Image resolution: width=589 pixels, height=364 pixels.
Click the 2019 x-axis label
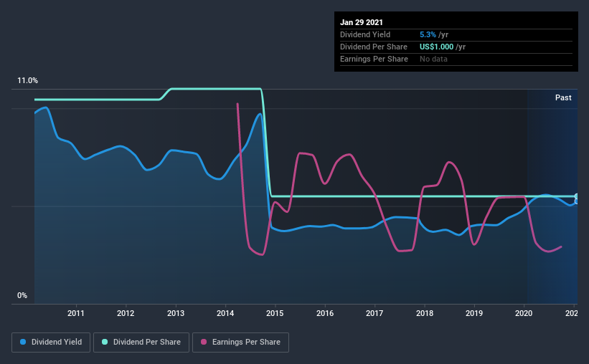pos(474,313)
